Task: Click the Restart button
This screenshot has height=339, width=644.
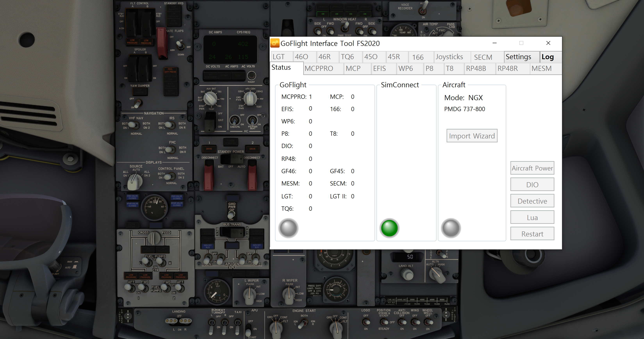Action: [x=532, y=234]
